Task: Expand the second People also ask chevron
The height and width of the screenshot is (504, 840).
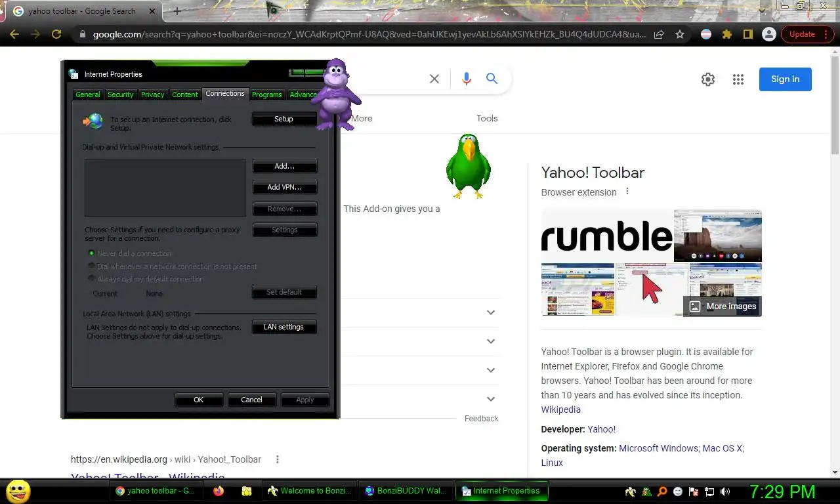Action: (491, 341)
